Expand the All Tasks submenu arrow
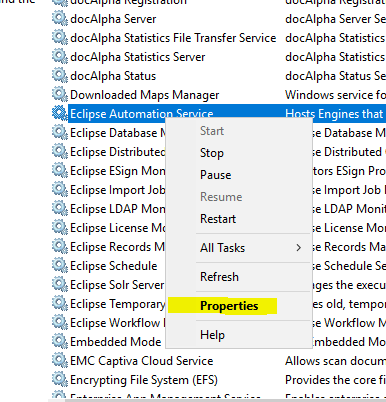 (299, 248)
